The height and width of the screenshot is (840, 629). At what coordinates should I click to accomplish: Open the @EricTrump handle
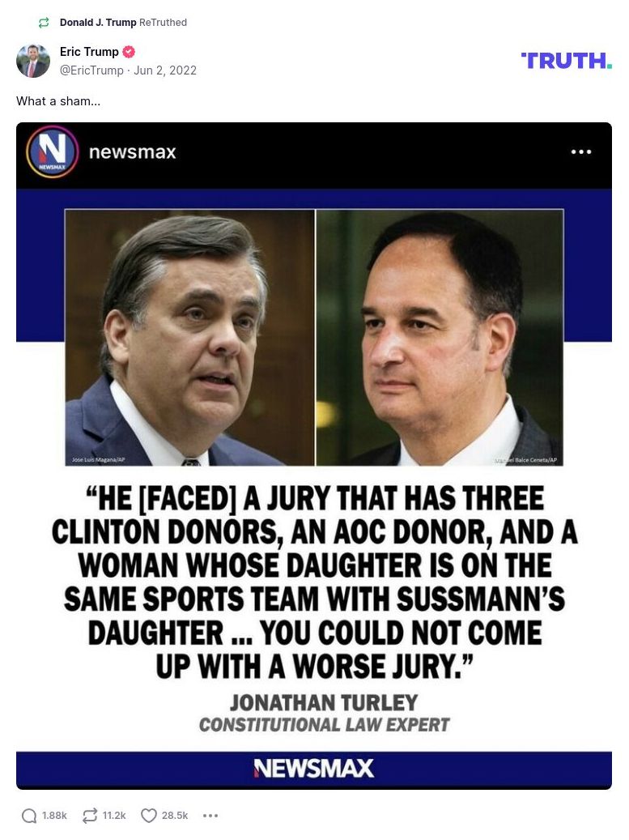tap(91, 70)
